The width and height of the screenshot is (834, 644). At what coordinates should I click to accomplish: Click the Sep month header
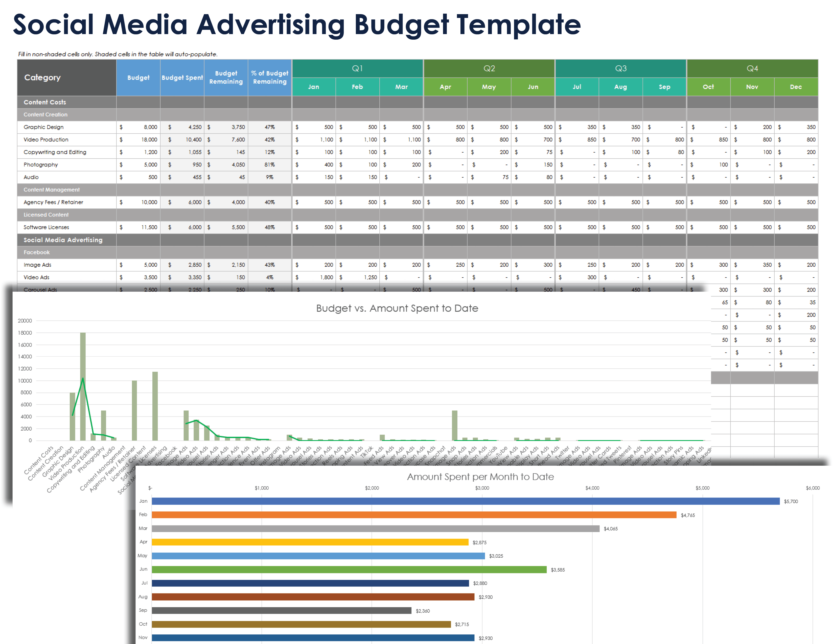(665, 87)
